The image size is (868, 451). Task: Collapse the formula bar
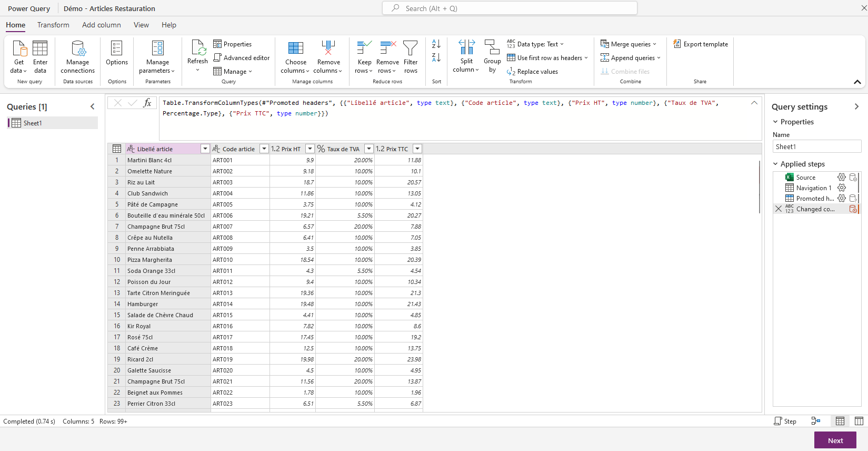pos(754,103)
